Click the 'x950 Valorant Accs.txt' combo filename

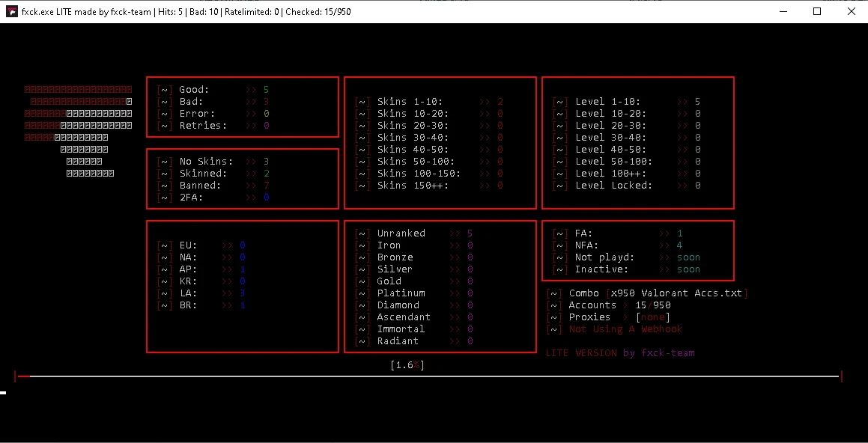676,293
